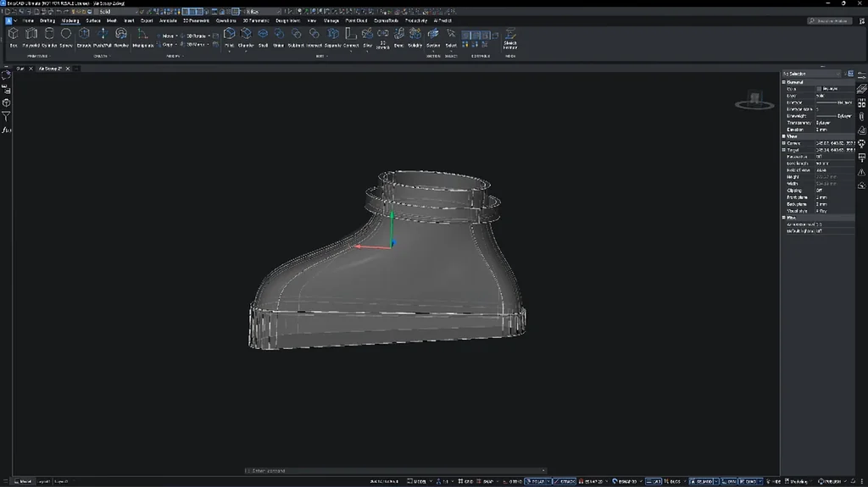Open the Solid layer dropdown in toolbar

pyautogui.click(x=117, y=12)
